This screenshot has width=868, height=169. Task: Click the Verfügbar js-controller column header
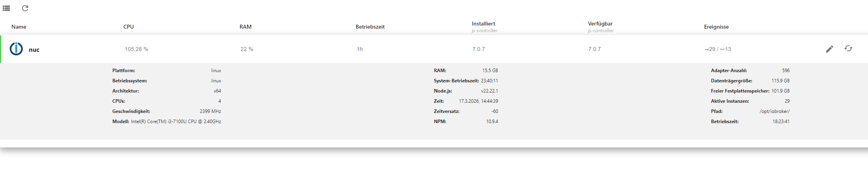pyautogui.click(x=600, y=24)
